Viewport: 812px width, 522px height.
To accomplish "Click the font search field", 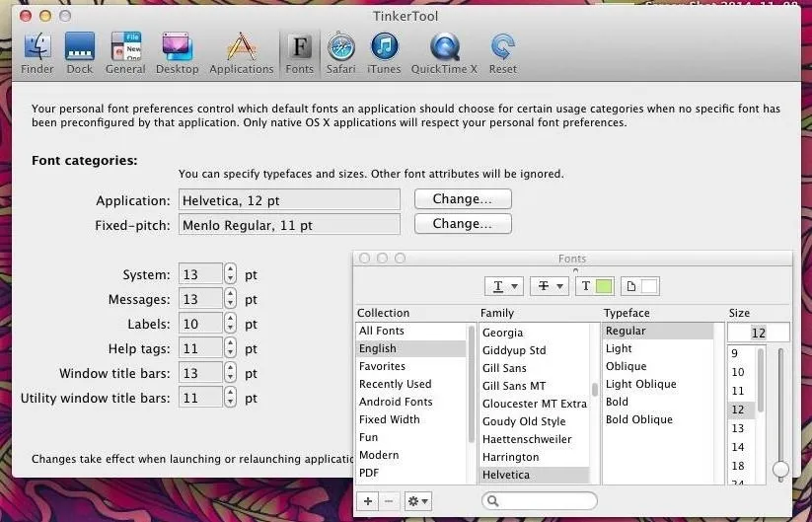I will (539, 500).
